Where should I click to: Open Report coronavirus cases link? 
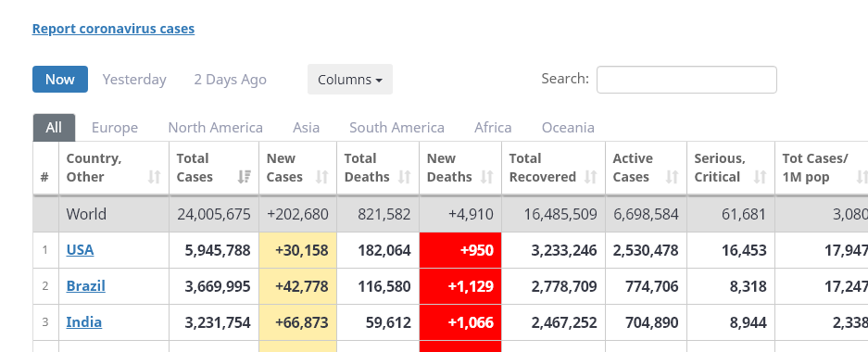click(x=114, y=29)
